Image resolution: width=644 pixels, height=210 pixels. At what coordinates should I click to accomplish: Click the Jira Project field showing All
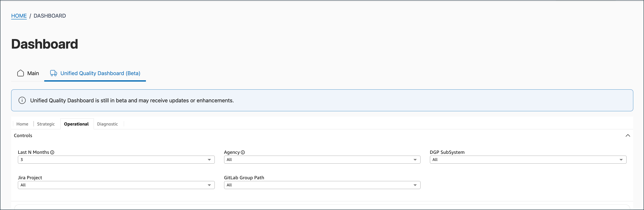(x=116, y=185)
